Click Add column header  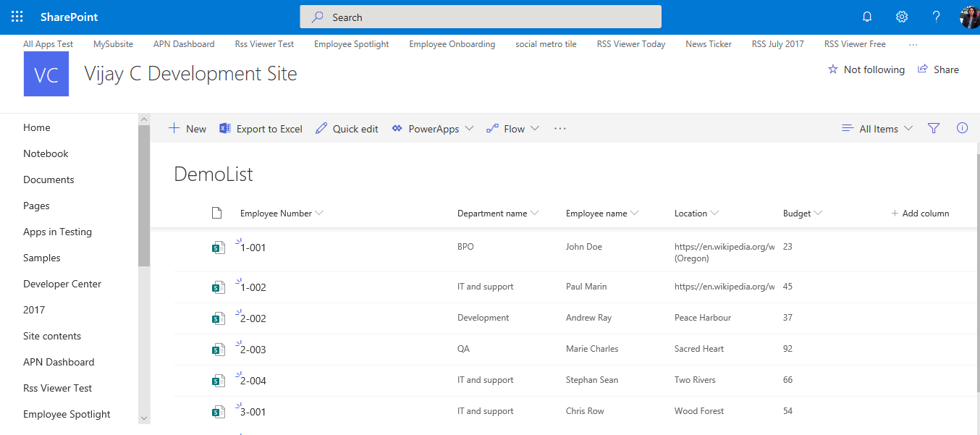pos(920,214)
